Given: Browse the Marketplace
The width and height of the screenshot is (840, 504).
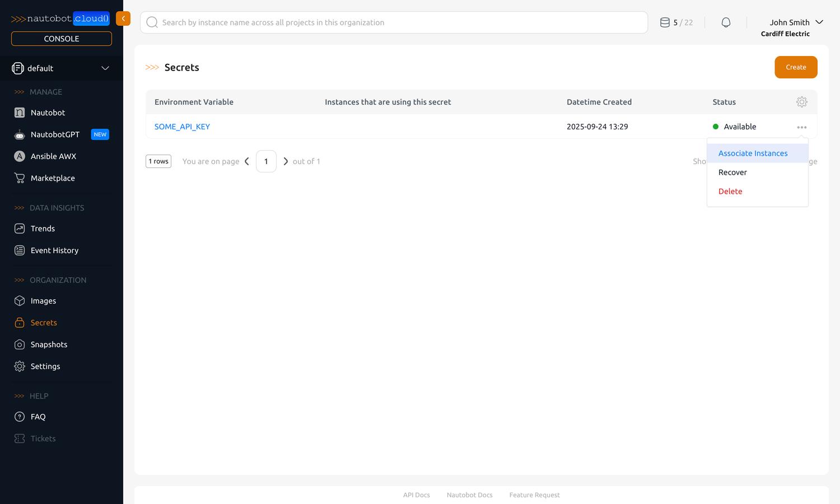Looking at the screenshot, I should coord(53,178).
